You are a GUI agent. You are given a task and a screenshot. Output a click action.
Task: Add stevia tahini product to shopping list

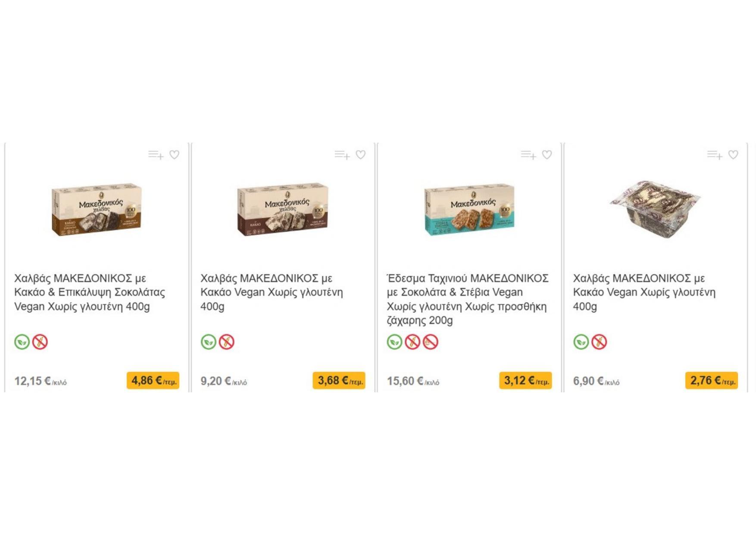click(528, 155)
